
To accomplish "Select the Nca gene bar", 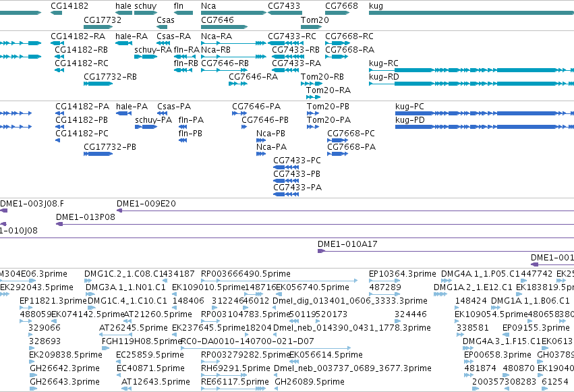I will tap(233, 13).
